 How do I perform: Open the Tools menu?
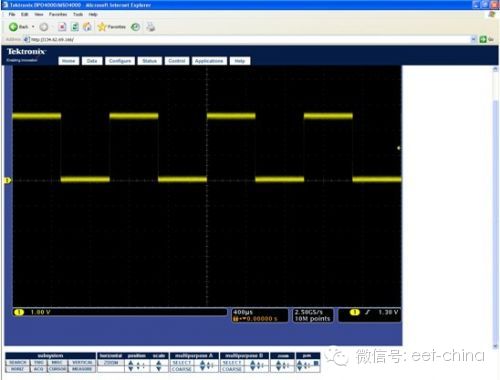pos(78,14)
